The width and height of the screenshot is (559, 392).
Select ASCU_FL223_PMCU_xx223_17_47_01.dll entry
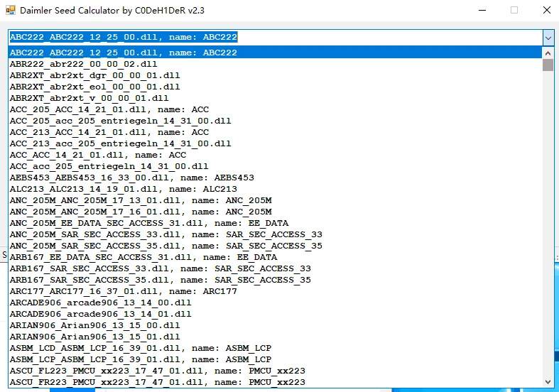click(x=275, y=371)
